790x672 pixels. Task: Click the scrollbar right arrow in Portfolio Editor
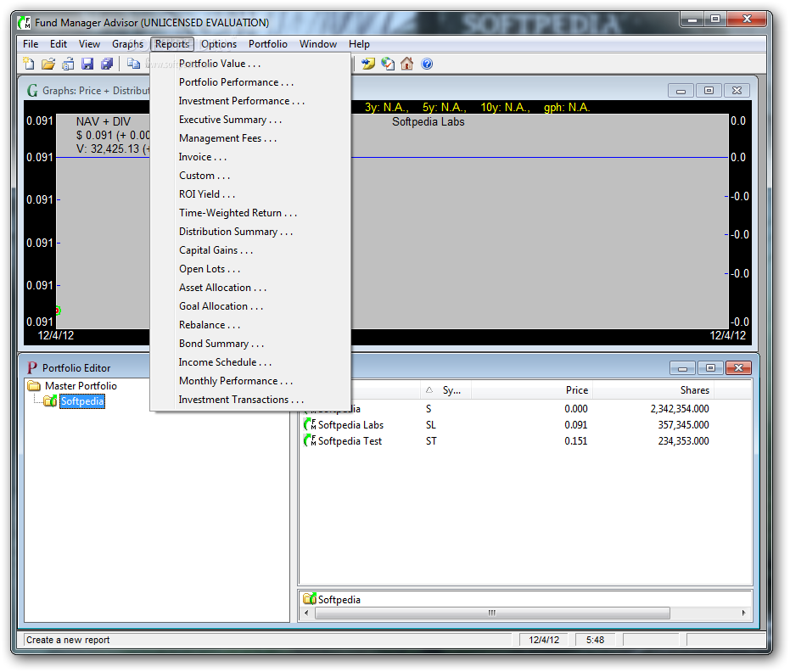(x=743, y=613)
